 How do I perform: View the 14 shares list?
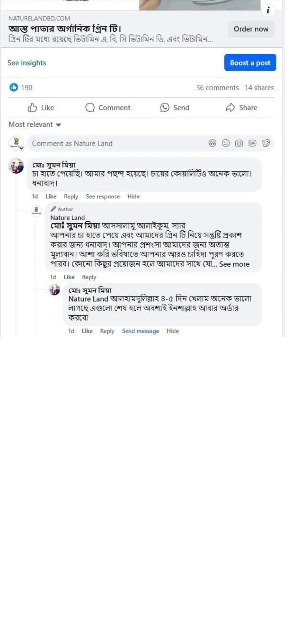tap(259, 88)
